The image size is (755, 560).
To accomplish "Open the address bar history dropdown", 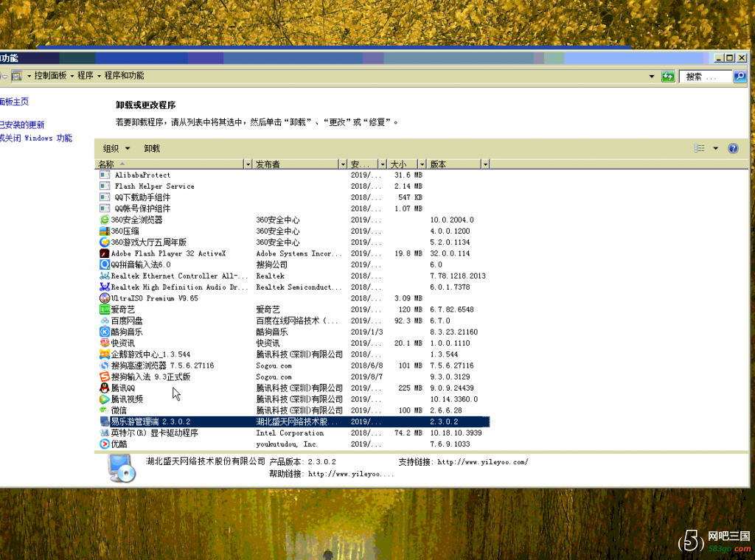I will click(652, 77).
